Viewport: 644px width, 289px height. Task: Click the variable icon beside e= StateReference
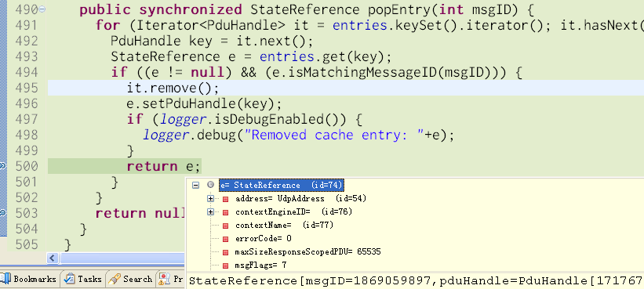(211, 186)
